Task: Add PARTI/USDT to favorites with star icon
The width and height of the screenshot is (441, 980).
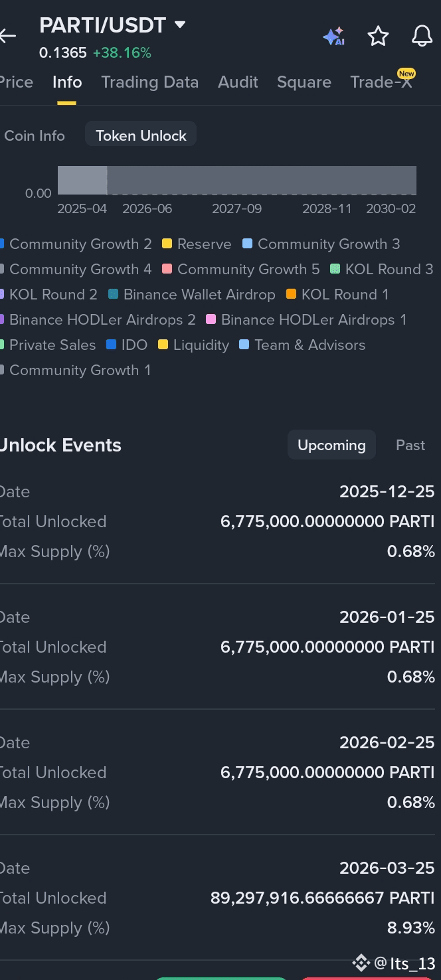Action: click(378, 37)
